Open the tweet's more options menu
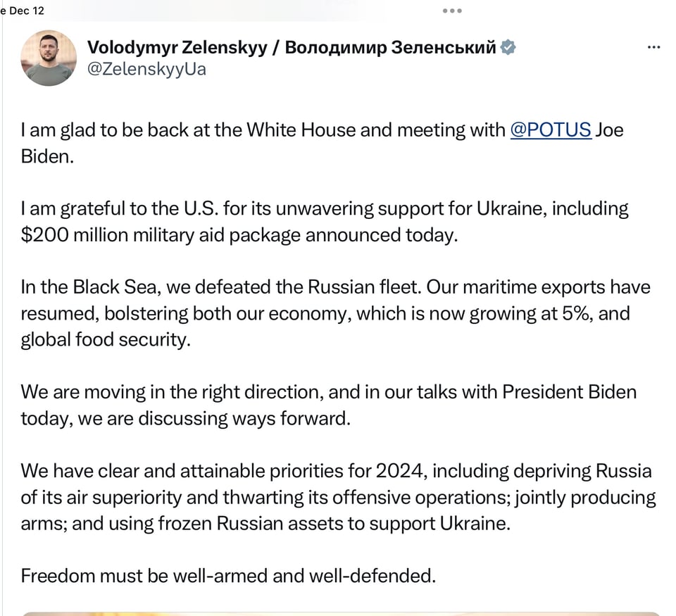This screenshot has width=676, height=616. coord(653,48)
